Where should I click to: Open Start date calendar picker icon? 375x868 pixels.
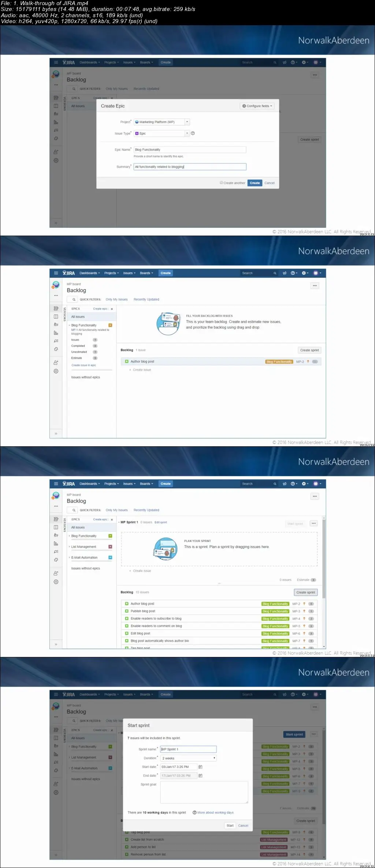point(200,767)
